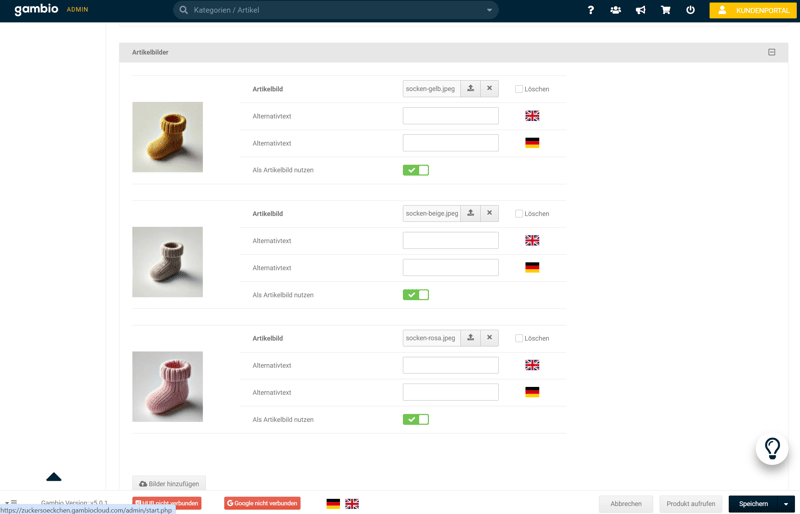Screen dimensions: 800x514
Task: Click the Bilder hinzufügen button
Action: pyautogui.click(x=169, y=484)
